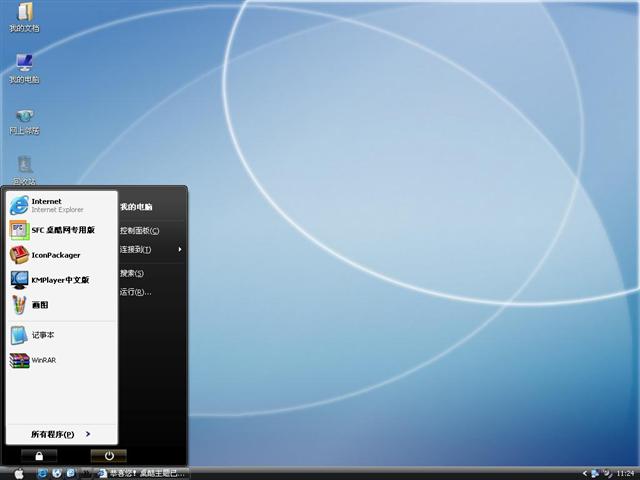The width and height of the screenshot is (640, 480).
Task: Open 搜索(S) search entry
Action: click(131, 273)
